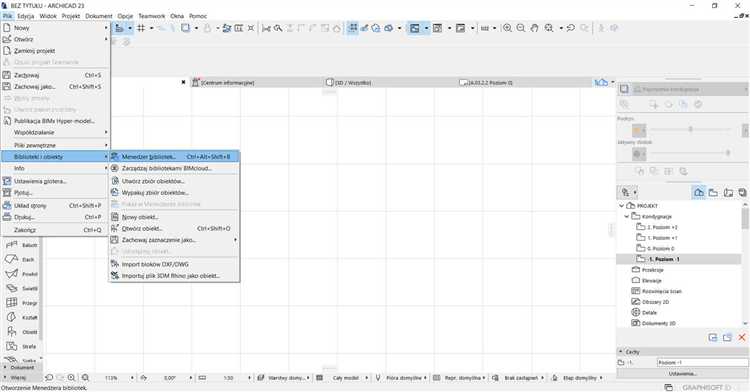Choose Otwórz obiekt from submenu
Viewport: 750px width, 392px height.
click(x=175, y=229)
